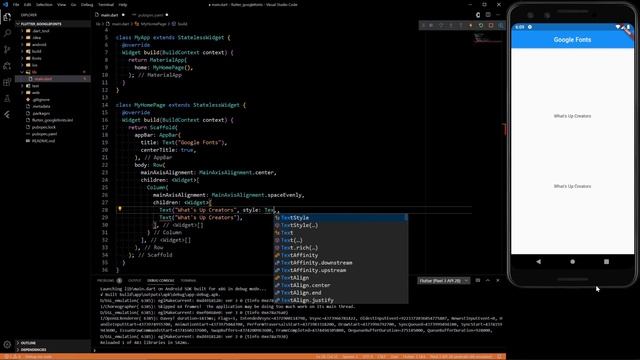Click the lightbulb quick-fix icon on line 28
Viewport: 640px width, 360px height.
click(x=120, y=209)
